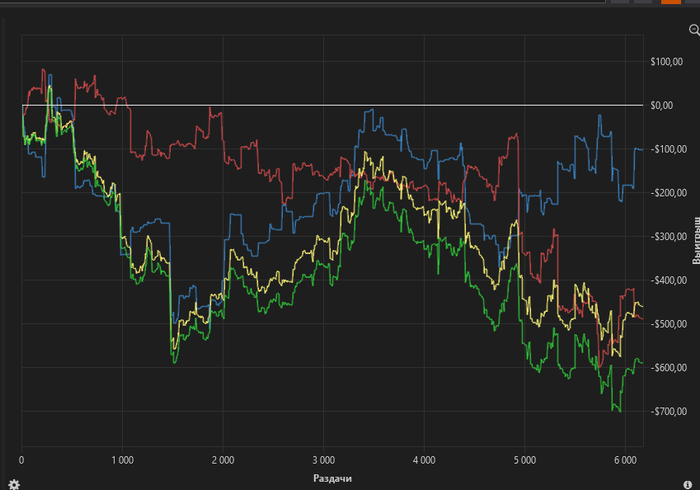The image size is (700, 490).
Task: Click the "2 000" x-axis label
Action: pos(223,460)
